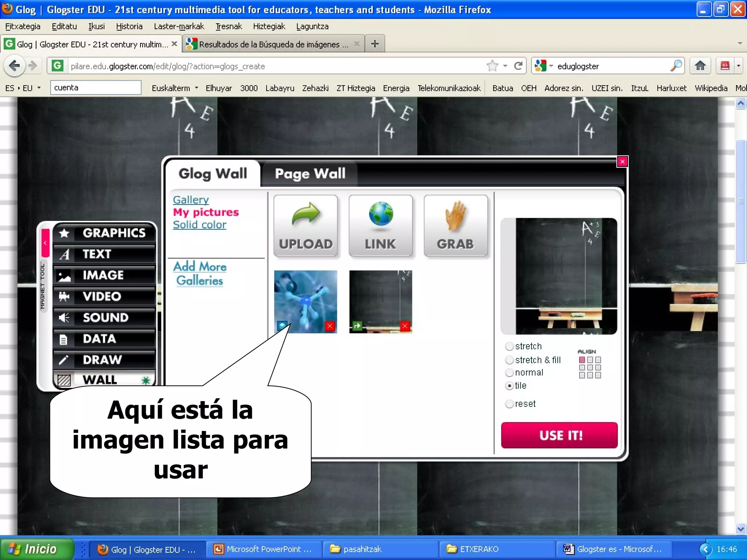Viewport: 747px width, 560px height.
Task: Open the list all tabs dropdown
Action: pos(740,43)
